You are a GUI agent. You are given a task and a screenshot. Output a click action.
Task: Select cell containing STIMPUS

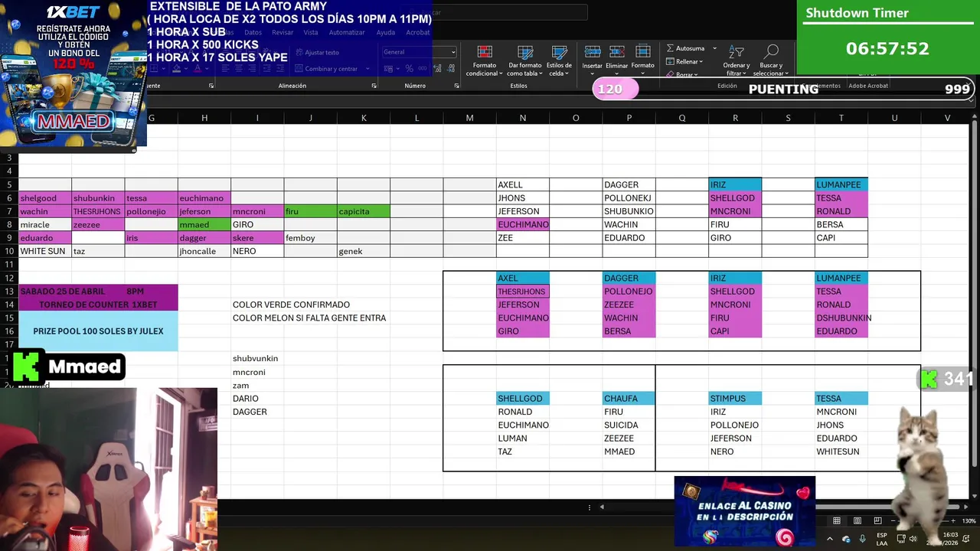(735, 398)
